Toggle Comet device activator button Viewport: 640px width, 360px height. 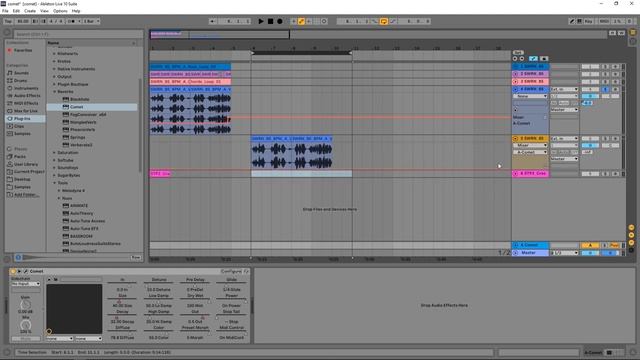click(x=13, y=271)
